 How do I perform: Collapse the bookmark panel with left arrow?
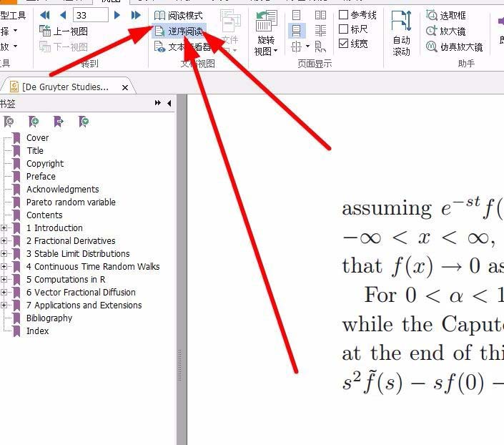[x=169, y=104]
